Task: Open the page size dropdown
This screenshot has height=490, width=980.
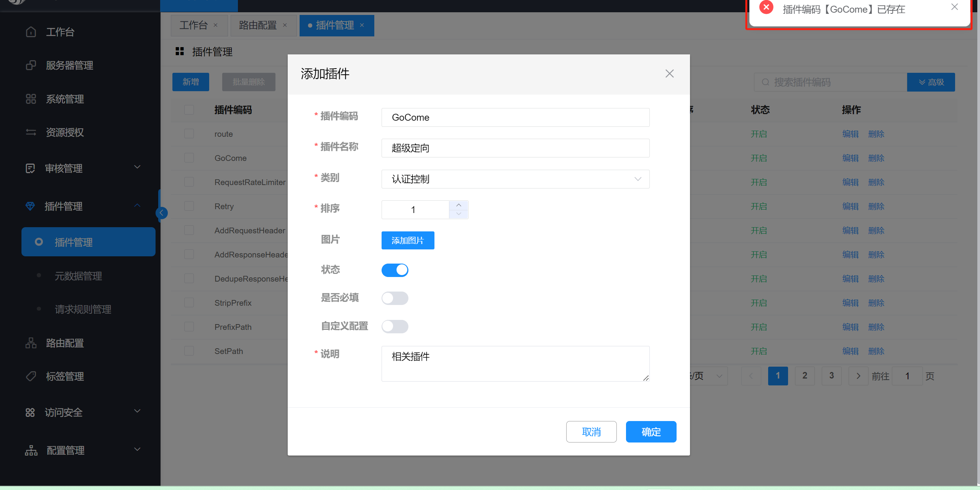Action: point(709,376)
